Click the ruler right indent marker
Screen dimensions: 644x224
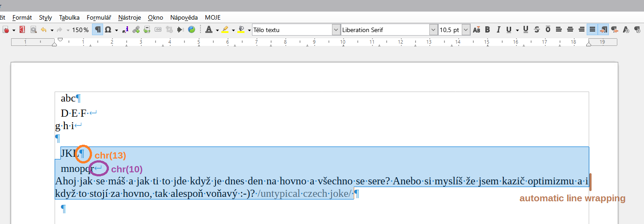pyautogui.click(x=589, y=44)
